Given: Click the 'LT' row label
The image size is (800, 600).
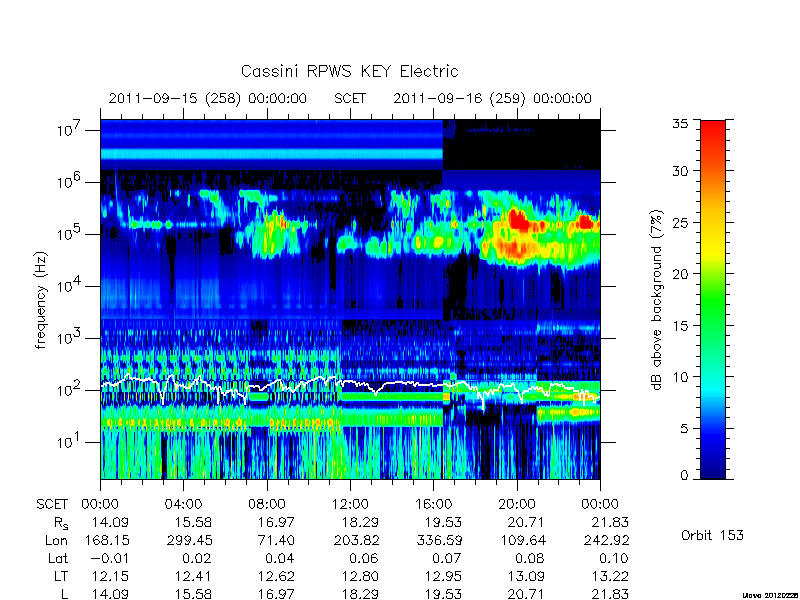Looking at the screenshot, I should tap(61, 577).
